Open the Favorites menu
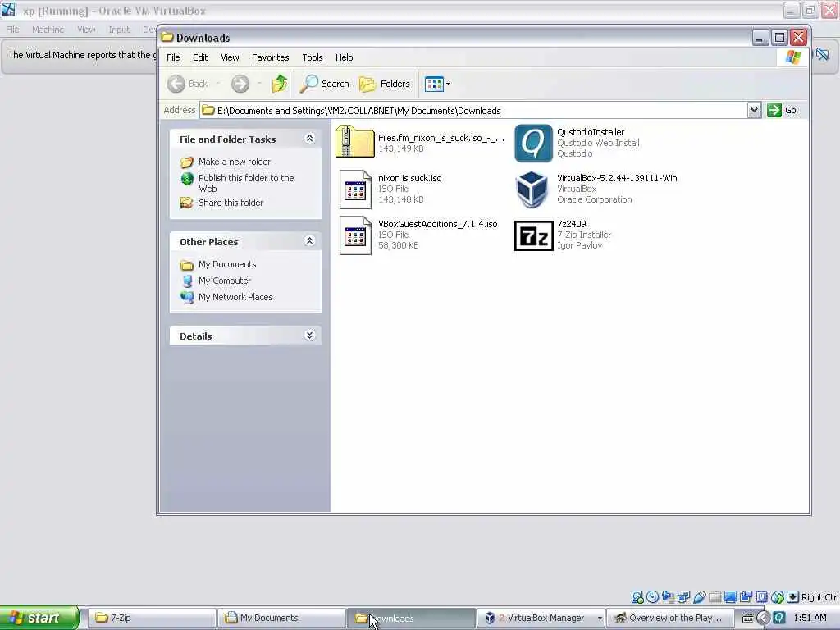This screenshot has width=840, height=630. coord(271,57)
